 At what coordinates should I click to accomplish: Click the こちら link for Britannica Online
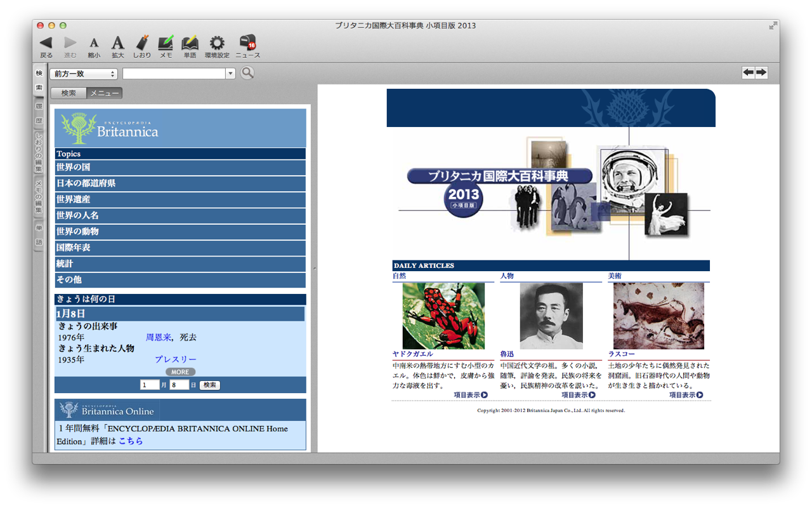click(x=131, y=441)
